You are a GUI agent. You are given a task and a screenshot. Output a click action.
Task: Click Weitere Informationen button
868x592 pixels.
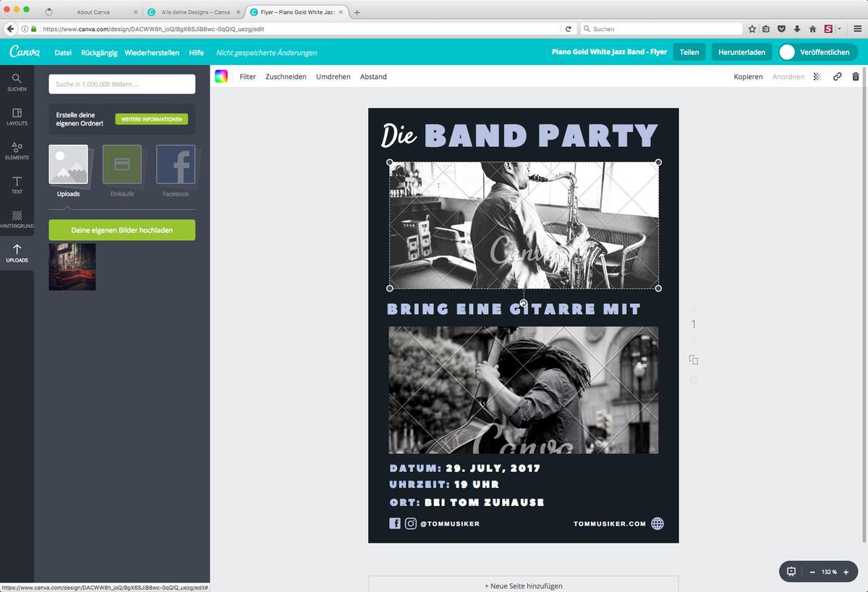(151, 119)
